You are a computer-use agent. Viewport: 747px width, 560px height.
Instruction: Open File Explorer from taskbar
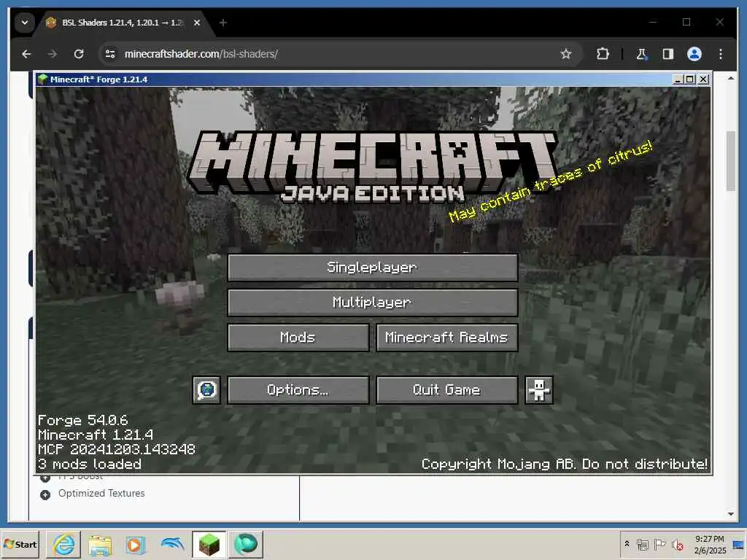tap(99, 544)
